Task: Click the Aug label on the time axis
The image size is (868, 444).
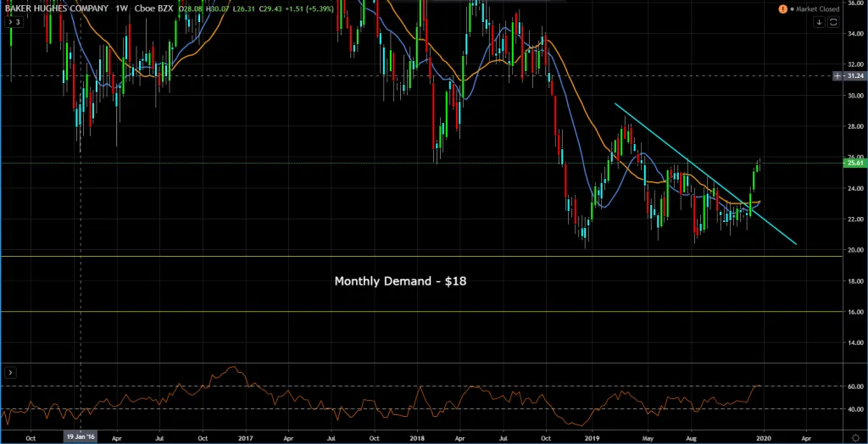Action: (692, 437)
